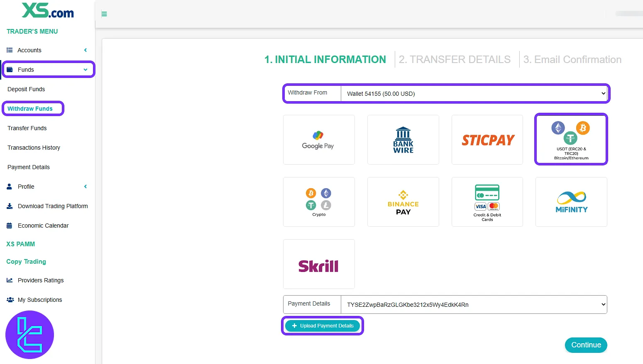Select Credit & Debit Cards method

[487, 202]
